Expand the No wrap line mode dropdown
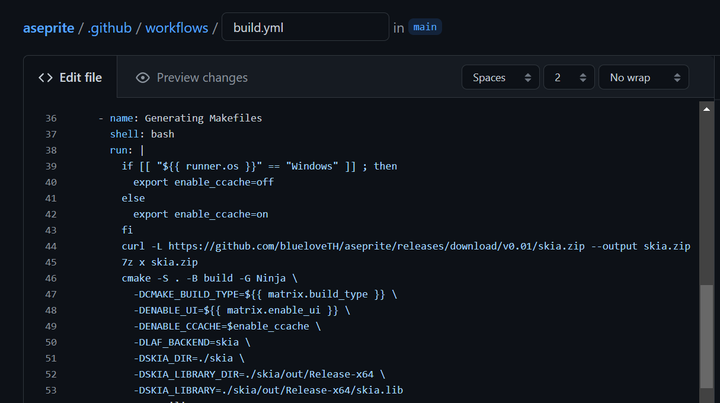 pos(642,78)
